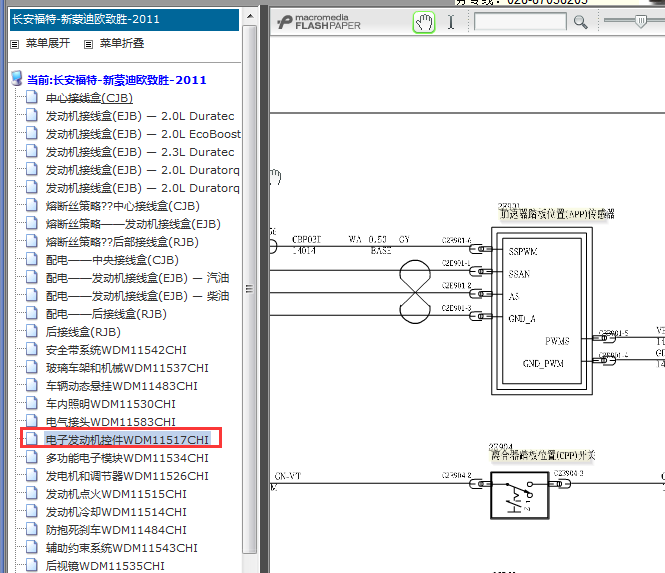
Task: Open 发动机接线盒(EJB) — 2.0L Duratec
Action: [x=140, y=116]
